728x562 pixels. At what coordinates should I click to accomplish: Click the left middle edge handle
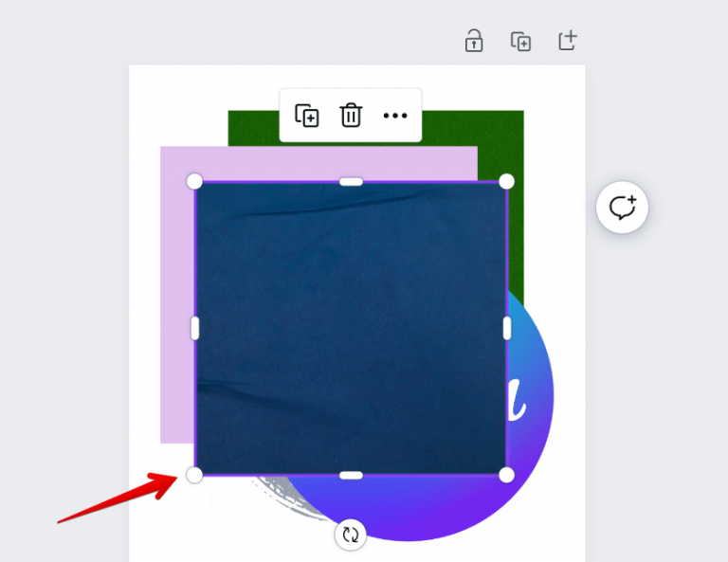click(x=195, y=328)
